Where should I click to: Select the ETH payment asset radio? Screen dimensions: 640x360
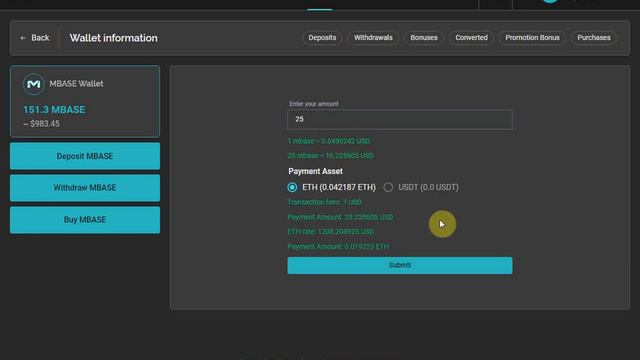pos(292,187)
